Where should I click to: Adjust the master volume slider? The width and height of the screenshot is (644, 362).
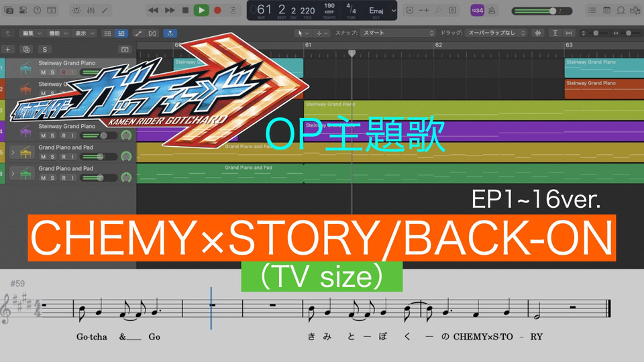[x=542, y=11]
